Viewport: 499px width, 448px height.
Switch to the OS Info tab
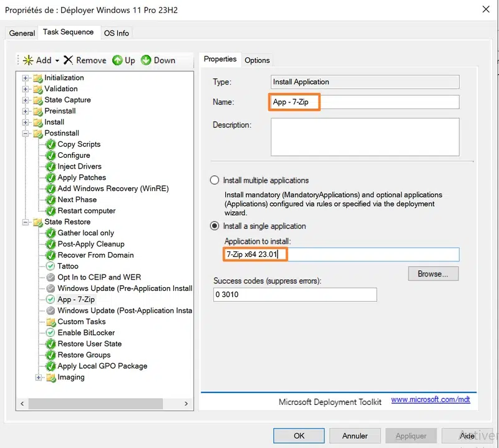tap(116, 33)
